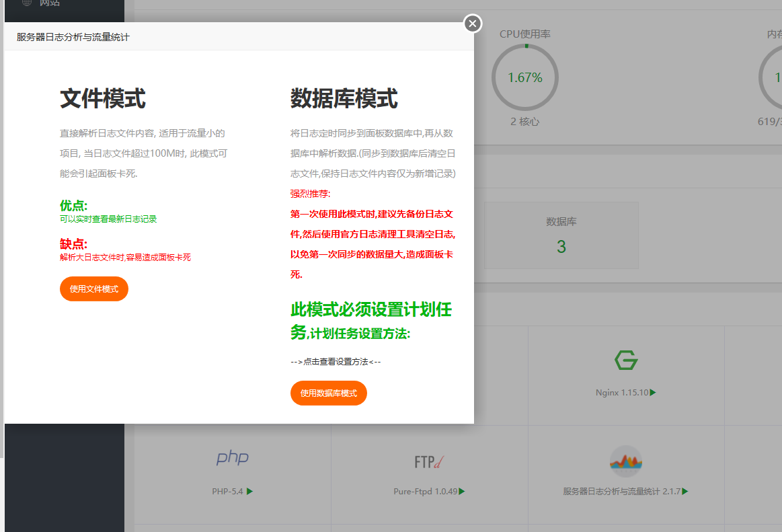Screen dimensions: 782x532
Task: Click green heading 此模式必须设置计划任务
Action: pos(371,320)
